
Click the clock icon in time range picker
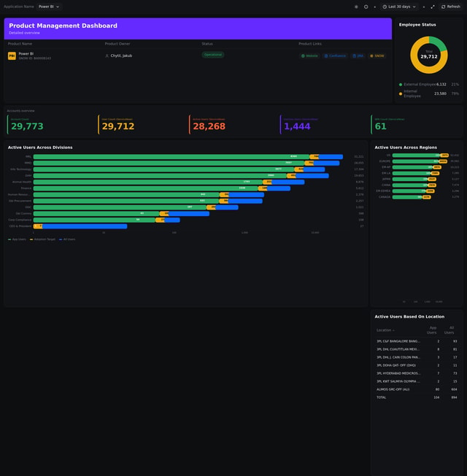pyautogui.click(x=385, y=7)
